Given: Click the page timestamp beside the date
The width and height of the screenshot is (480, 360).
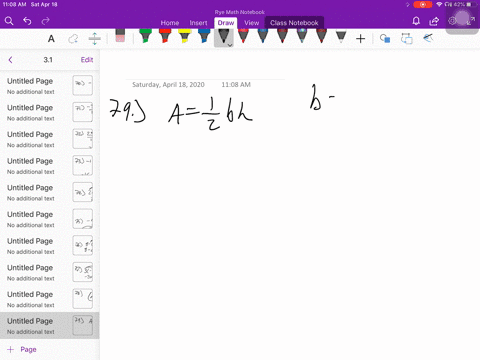Looking at the screenshot, I should pyautogui.click(x=236, y=85).
